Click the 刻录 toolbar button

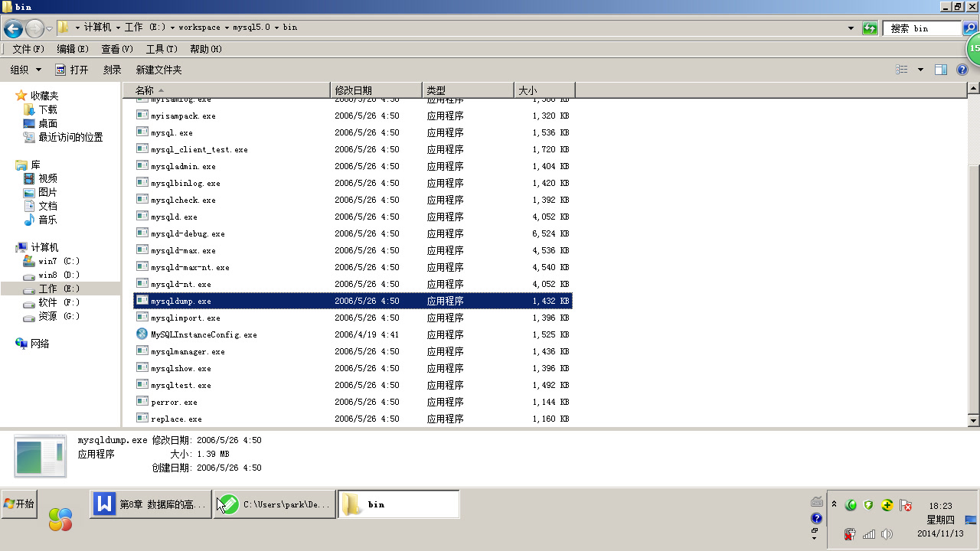coord(113,70)
